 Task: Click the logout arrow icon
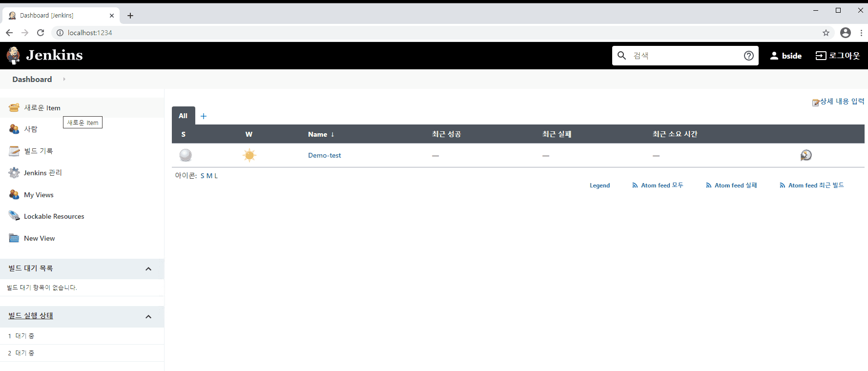click(821, 56)
